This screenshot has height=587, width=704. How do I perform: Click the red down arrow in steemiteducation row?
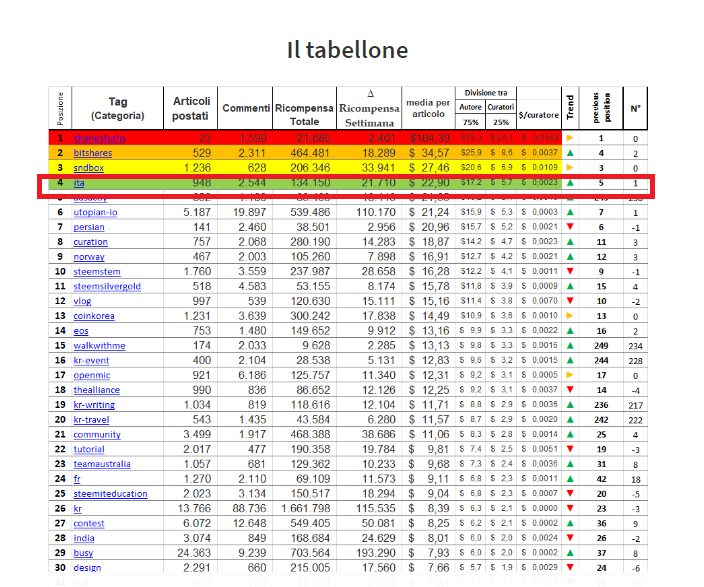[570, 494]
